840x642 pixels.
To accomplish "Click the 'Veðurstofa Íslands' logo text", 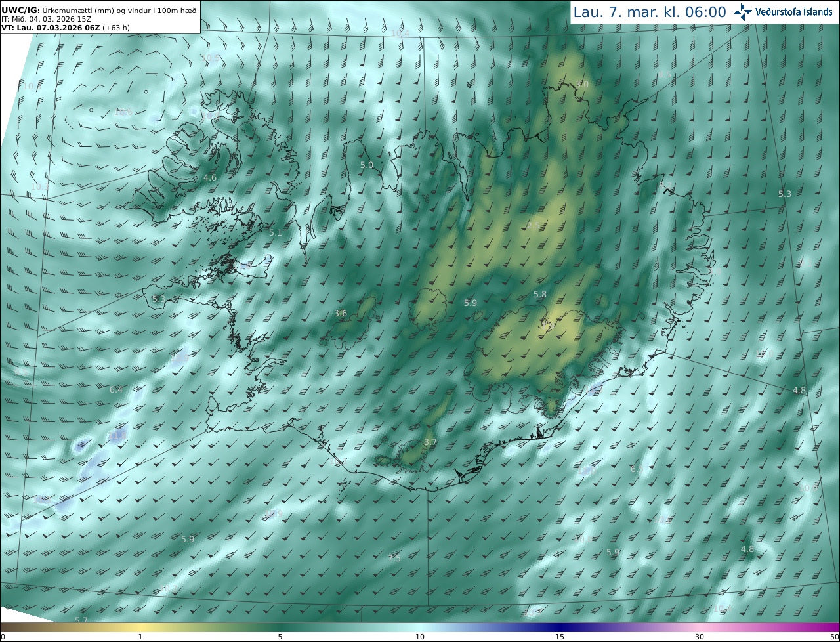I will click(794, 12).
